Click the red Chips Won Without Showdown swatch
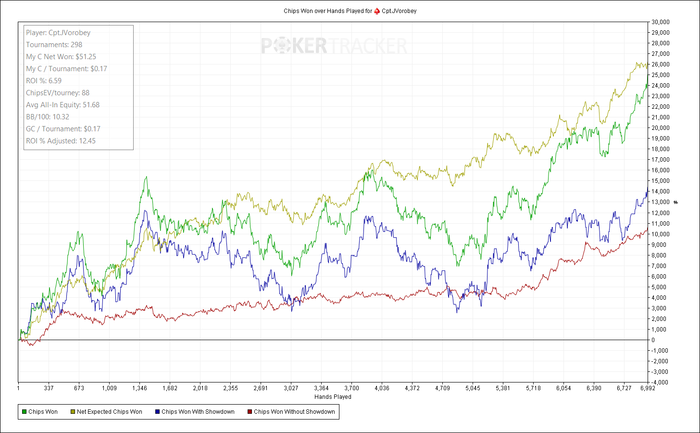 [x=250, y=412]
